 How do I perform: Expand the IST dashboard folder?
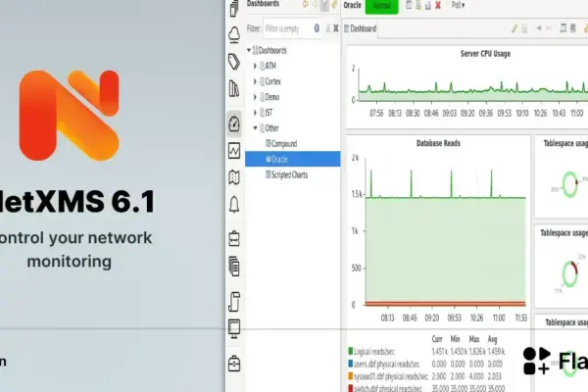coord(255,113)
